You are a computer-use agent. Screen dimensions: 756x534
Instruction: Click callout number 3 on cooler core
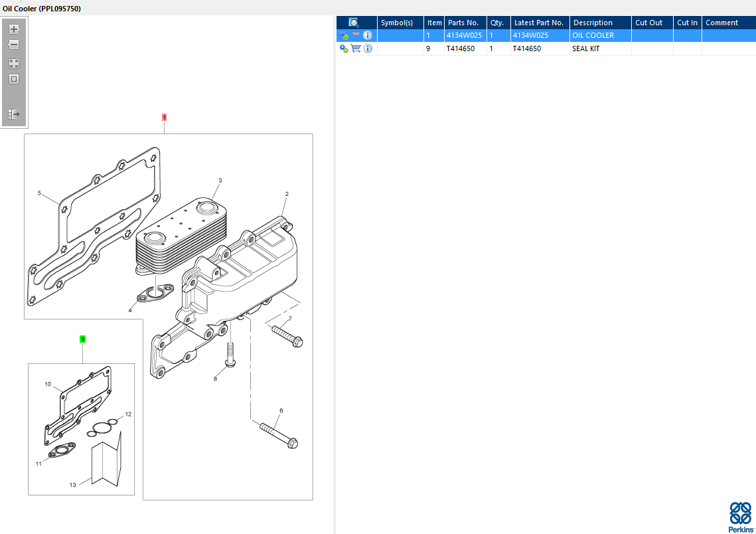[220, 181]
